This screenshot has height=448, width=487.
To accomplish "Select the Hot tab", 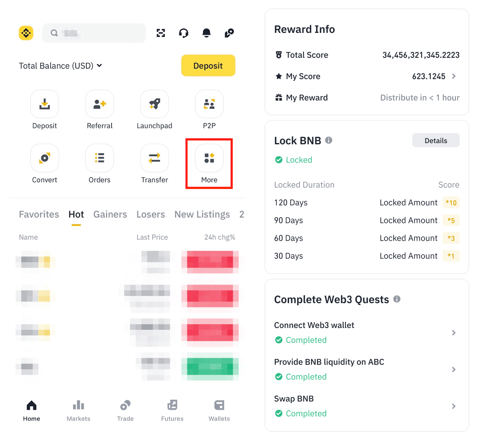I will coord(76,214).
